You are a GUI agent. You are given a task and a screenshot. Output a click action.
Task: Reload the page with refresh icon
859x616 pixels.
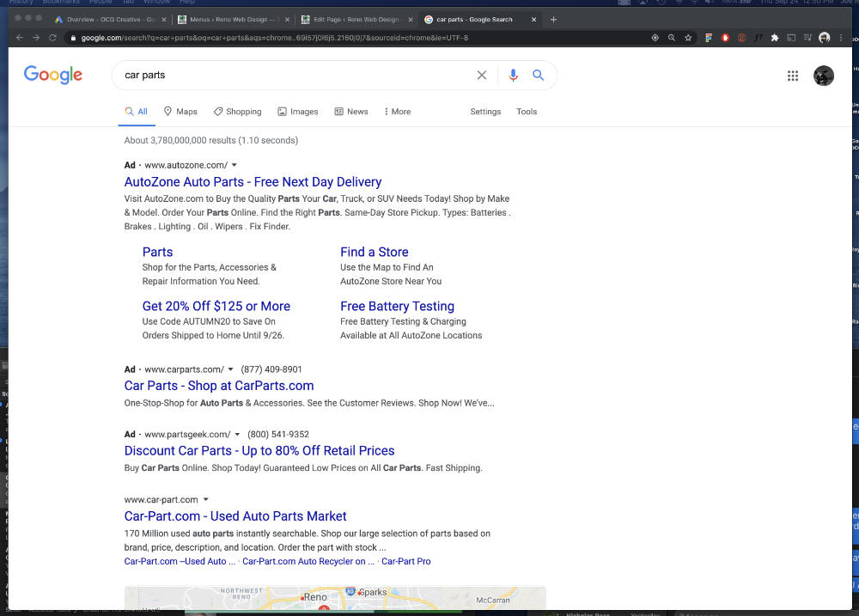pos(52,38)
